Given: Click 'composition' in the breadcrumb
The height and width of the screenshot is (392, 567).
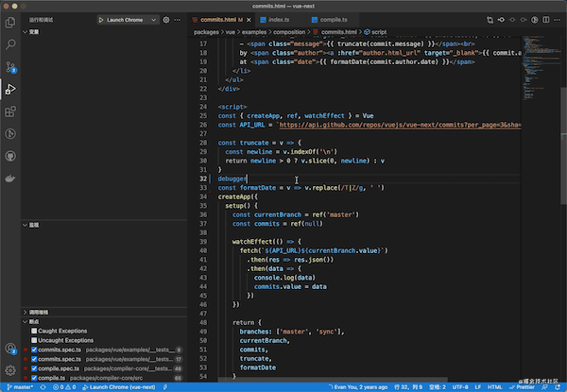Looking at the screenshot, I should pos(289,32).
